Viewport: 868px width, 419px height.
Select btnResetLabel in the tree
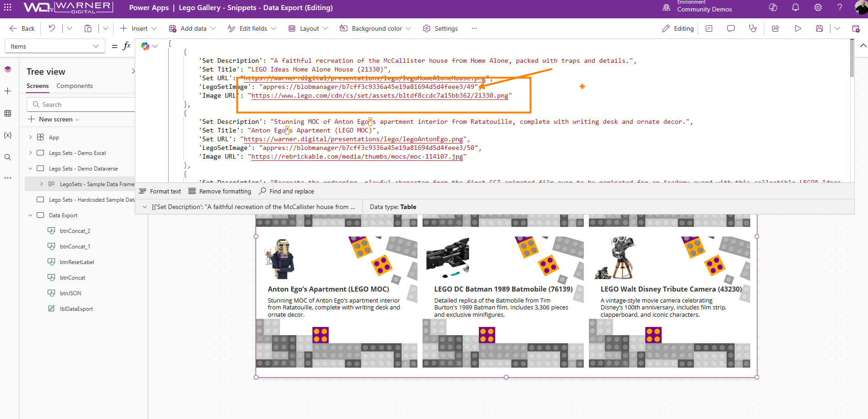[77, 262]
